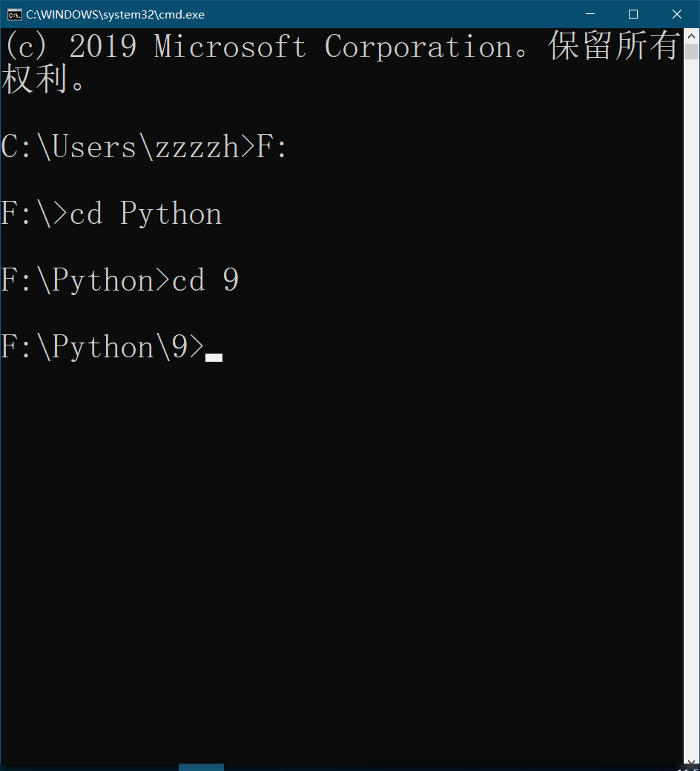
Task: Close the cmd.exe window
Action: coord(677,14)
